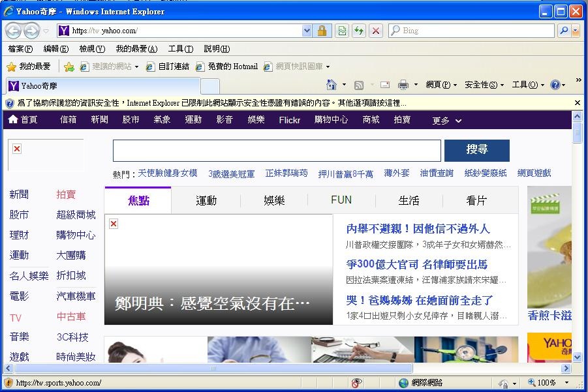
Task: Switch to the 看片 news tab
Action: pyautogui.click(x=476, y=200)
